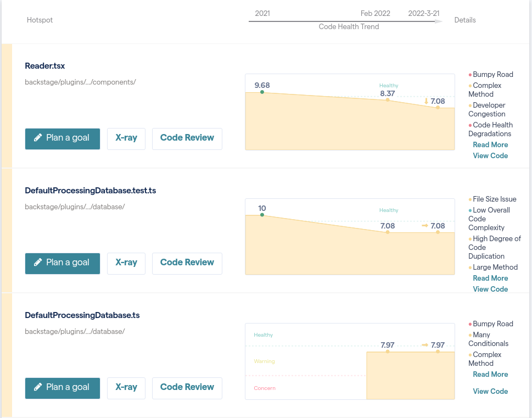This screenshot has width=532, height=418.
Task: Click the Reader.tsx file name
Action: point(45,66)
